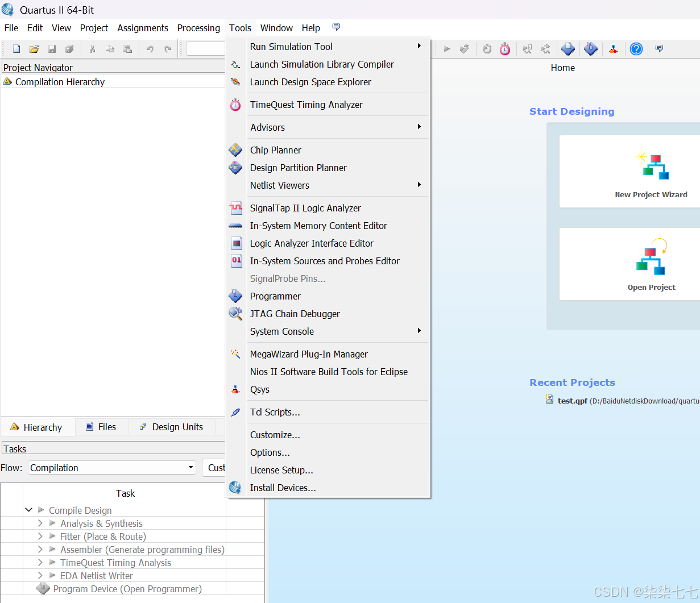The width and height of the screenshot is (700, 603).
Task: Click the Paste clipboard icon
Action: click(x=127, y=49)
